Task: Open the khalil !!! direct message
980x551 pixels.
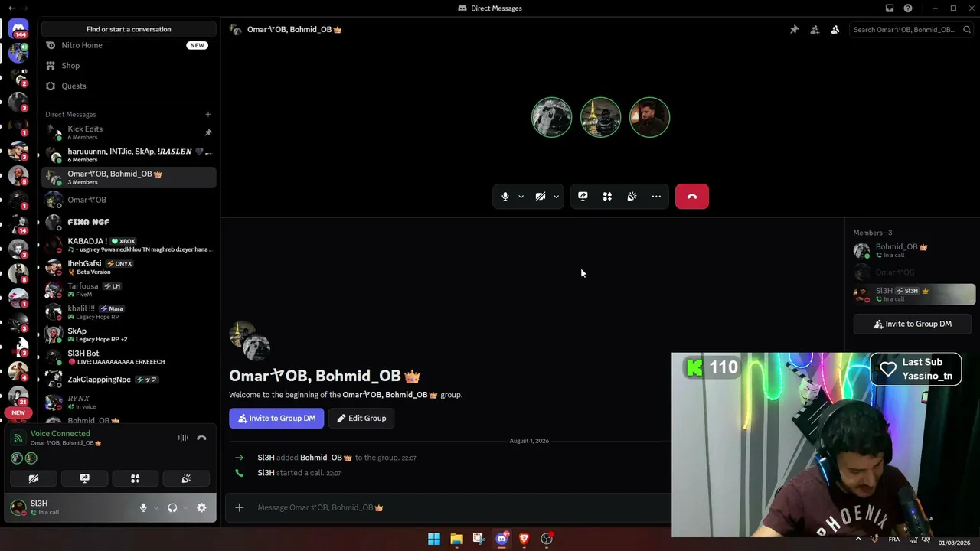Action: click(129, 312)
